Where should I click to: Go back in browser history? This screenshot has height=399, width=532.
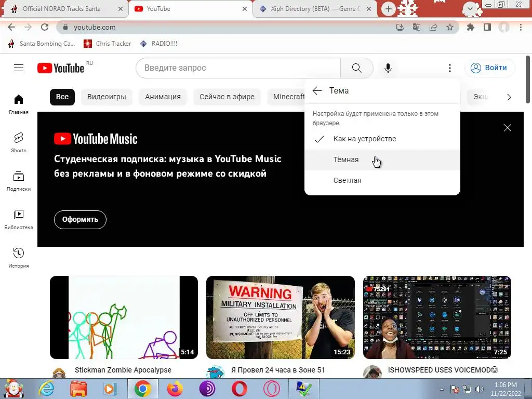click(11, 27)
